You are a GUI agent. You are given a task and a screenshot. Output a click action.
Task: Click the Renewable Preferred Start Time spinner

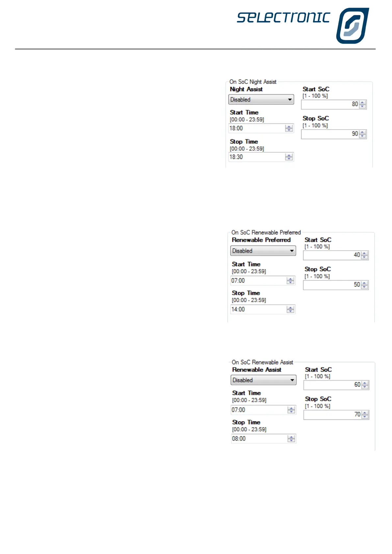(290, 281)
